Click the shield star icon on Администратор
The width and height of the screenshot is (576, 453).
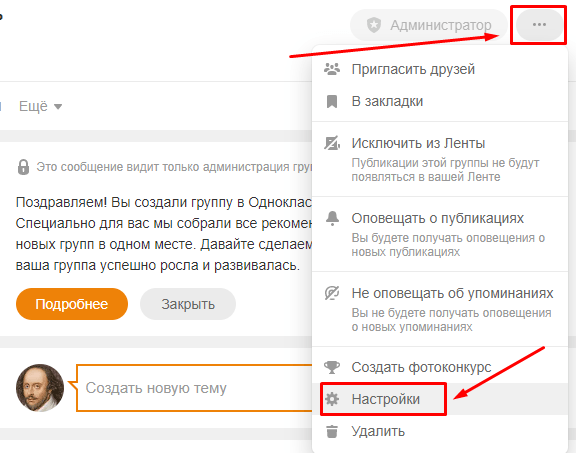coord(374,25)
